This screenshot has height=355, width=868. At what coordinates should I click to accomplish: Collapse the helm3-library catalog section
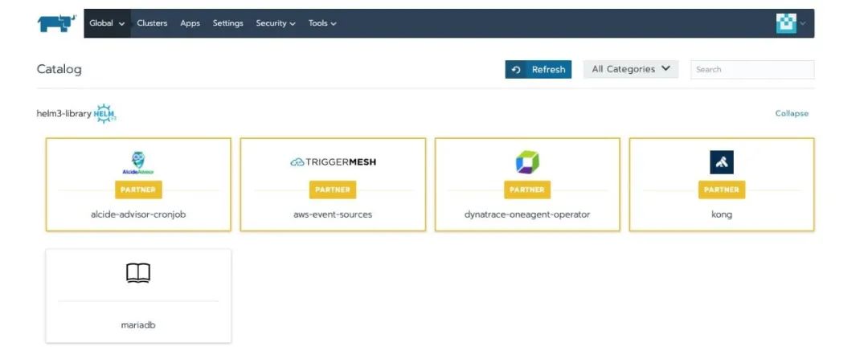click(x=792, y=113)
